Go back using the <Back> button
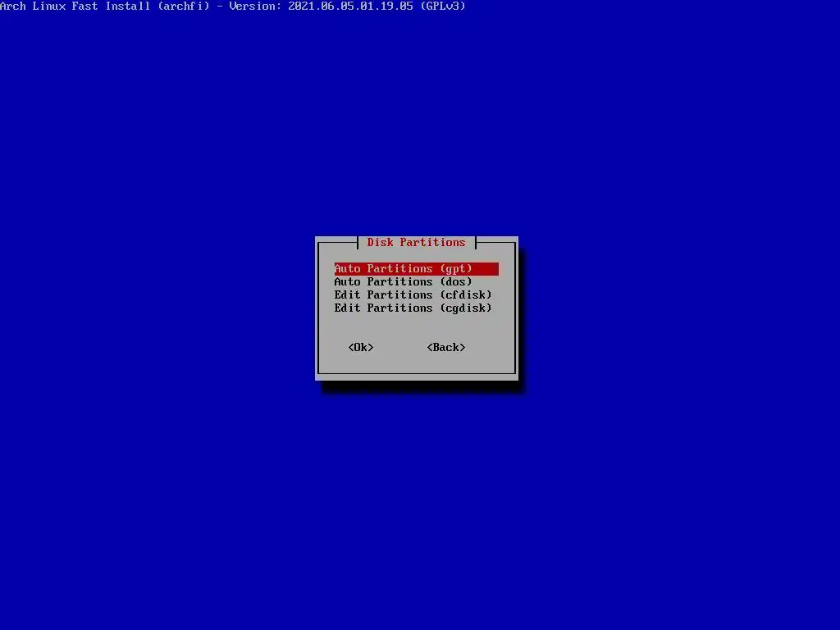 tap(446, 347)
